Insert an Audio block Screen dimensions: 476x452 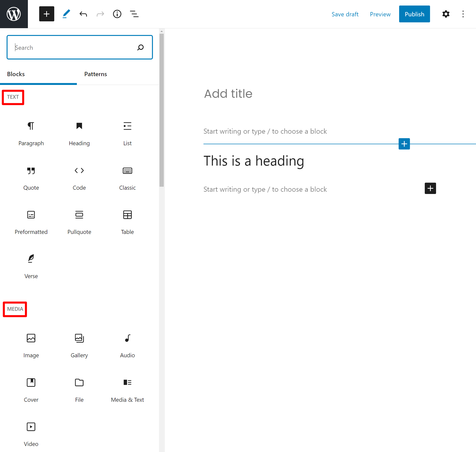(127, 345)
